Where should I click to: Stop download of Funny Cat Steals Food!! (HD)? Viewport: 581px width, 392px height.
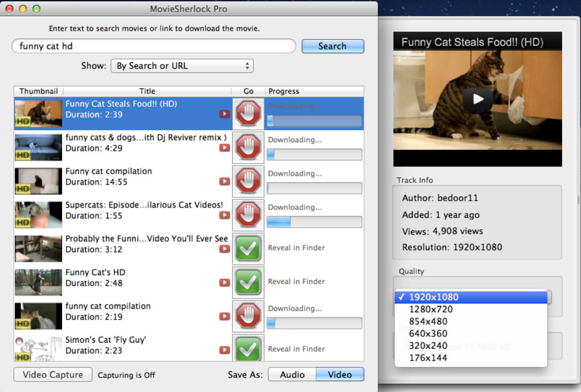[248, 114]
